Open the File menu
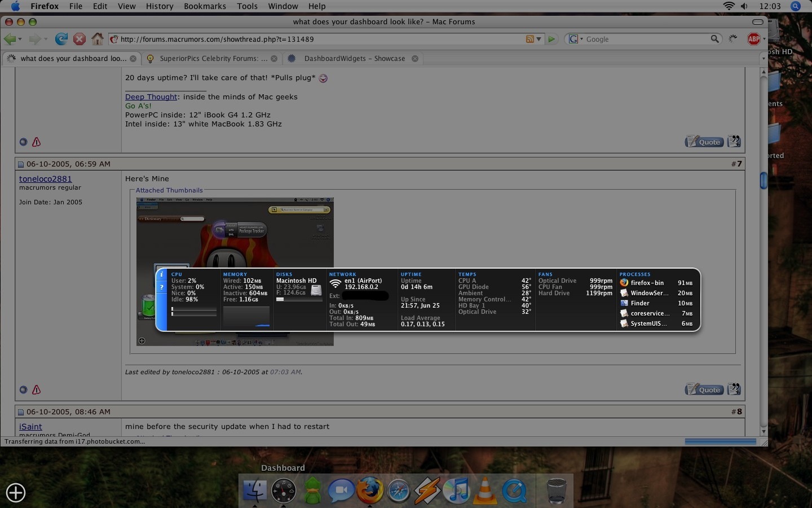Image resolution: width=812 pixels, height=508 pixels. [x=76, y=6]
